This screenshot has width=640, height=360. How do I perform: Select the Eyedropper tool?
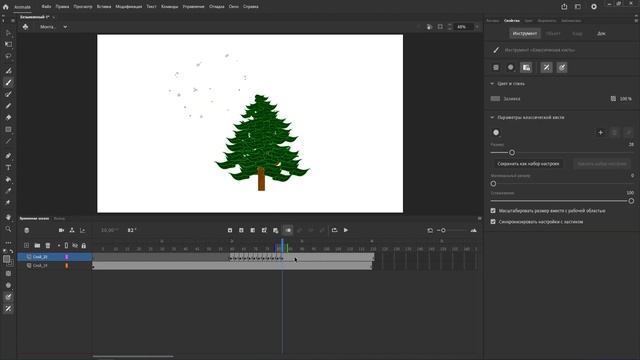[8, 191]
